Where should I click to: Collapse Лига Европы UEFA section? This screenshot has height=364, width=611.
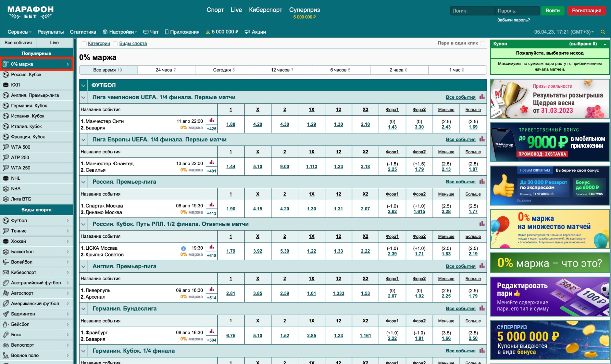coord(83,139)
